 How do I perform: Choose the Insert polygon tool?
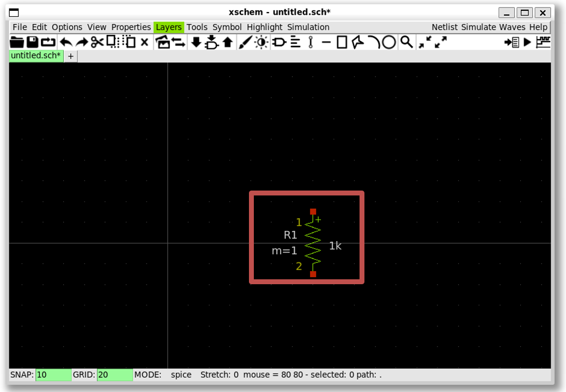(x=357, y=42)
